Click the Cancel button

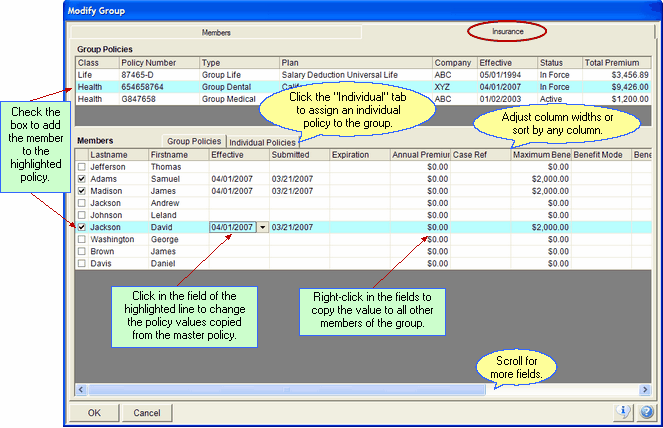[x=147, y=412]
